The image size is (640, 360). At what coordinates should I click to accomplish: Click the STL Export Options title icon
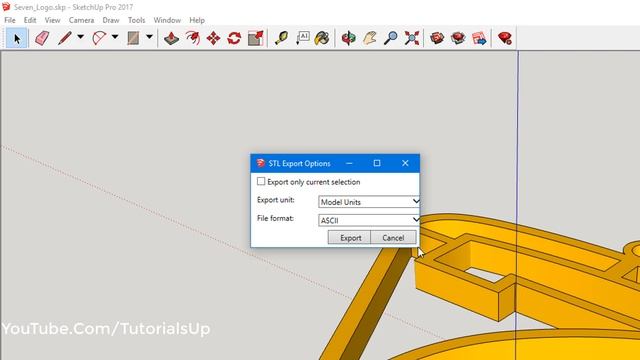click(260, 163)
